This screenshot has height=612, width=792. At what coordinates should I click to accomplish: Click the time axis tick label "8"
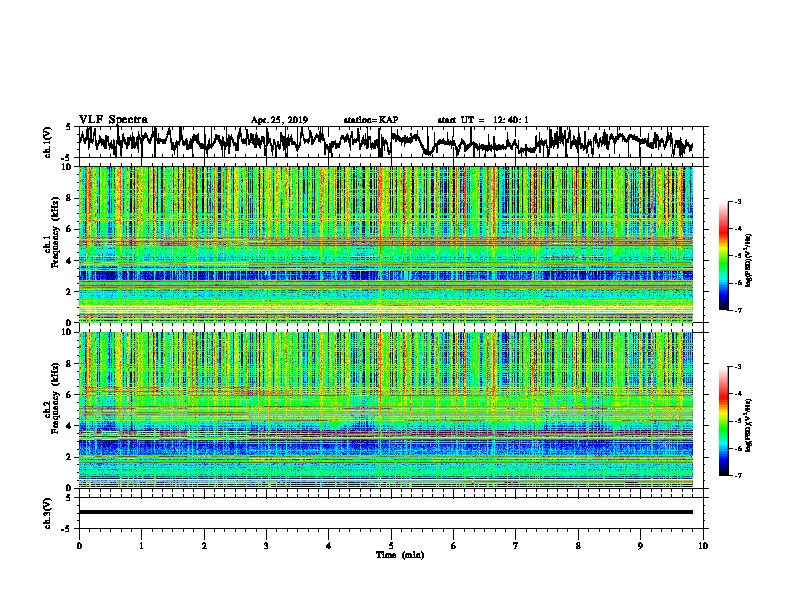click(578, 546)
